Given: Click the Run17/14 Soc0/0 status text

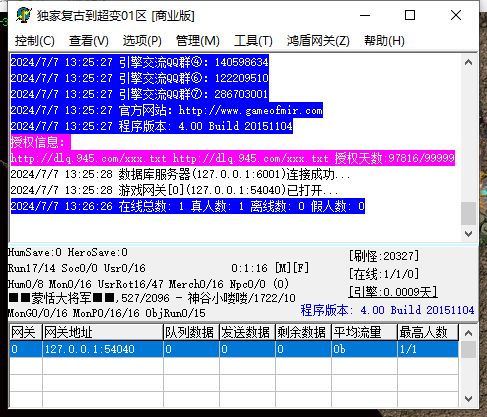Looking at the screenshot, I should pyautogui.click(x=77, y=268).
